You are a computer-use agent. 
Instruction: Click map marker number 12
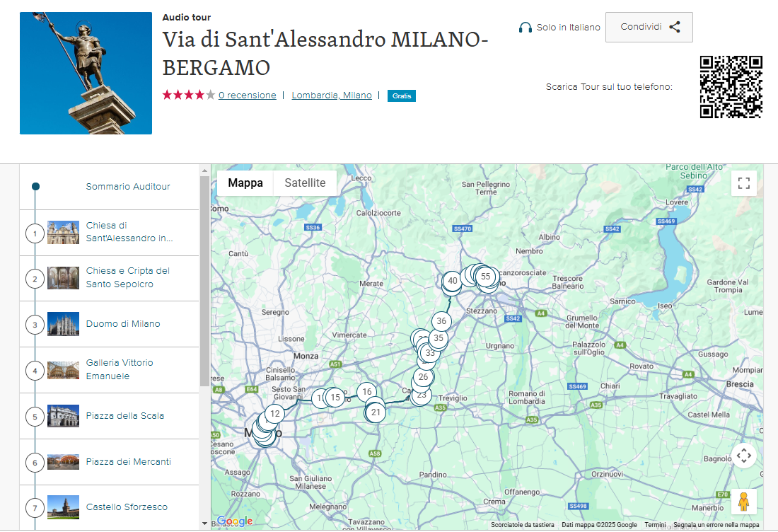click(275, 414)
